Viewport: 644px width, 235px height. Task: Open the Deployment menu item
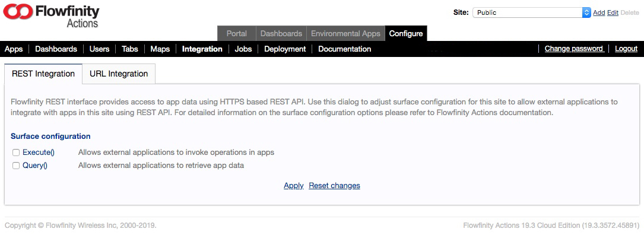(285, 49)
